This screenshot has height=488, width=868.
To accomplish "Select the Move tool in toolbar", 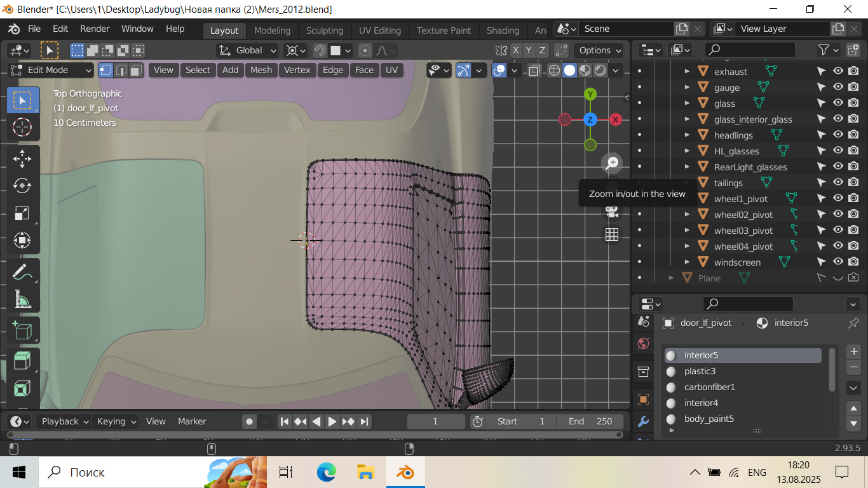I will [22, 158].
